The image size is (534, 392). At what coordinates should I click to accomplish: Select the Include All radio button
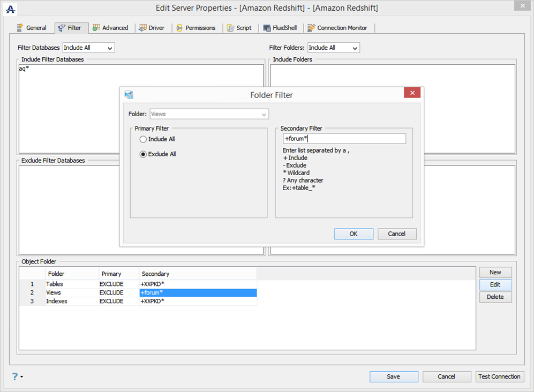(143, 139)
